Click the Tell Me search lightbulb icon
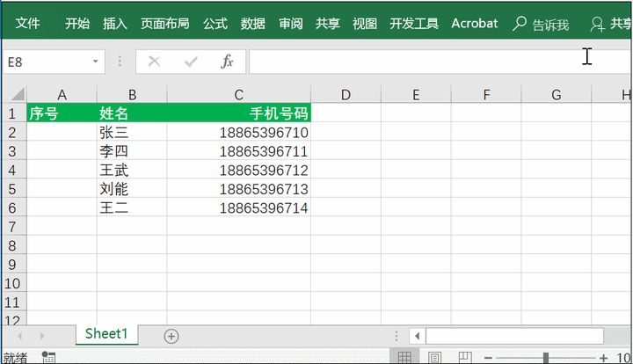The height and width of the screenshot is (364, 633). (x=520, y=25)
